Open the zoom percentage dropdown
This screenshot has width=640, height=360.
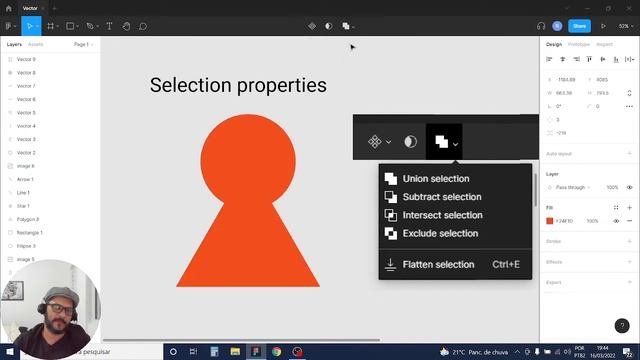click(x=626, y=26)
